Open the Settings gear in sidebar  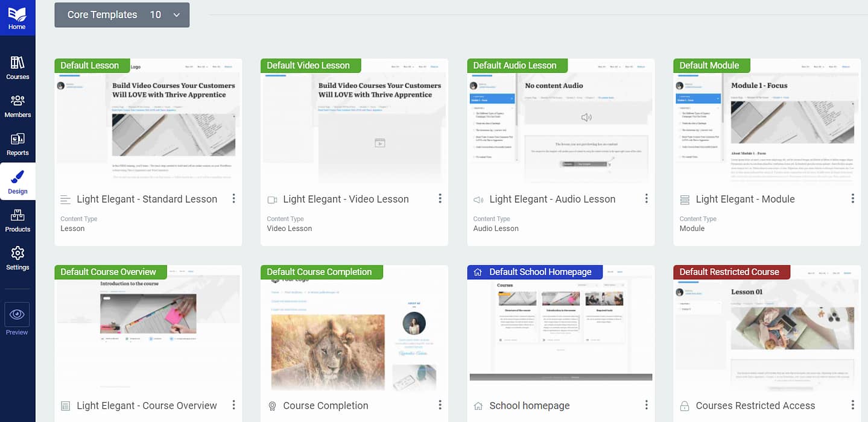coord(17,258)
